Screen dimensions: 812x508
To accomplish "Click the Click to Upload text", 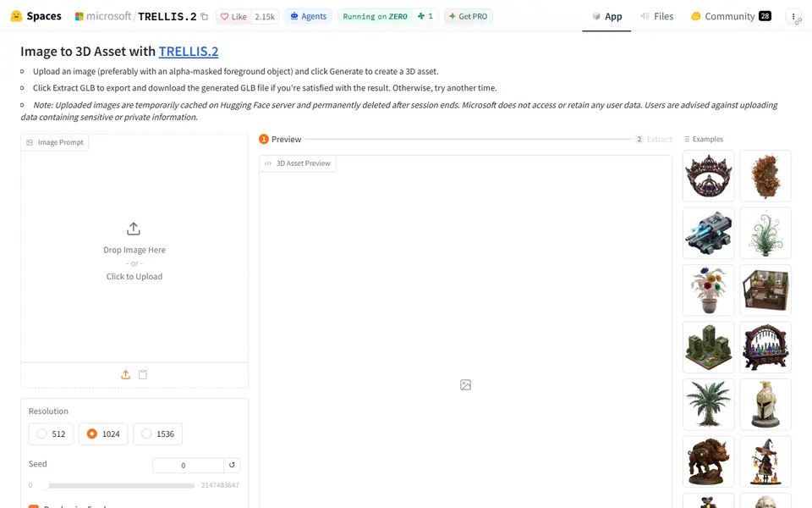I will pos(134,276).
